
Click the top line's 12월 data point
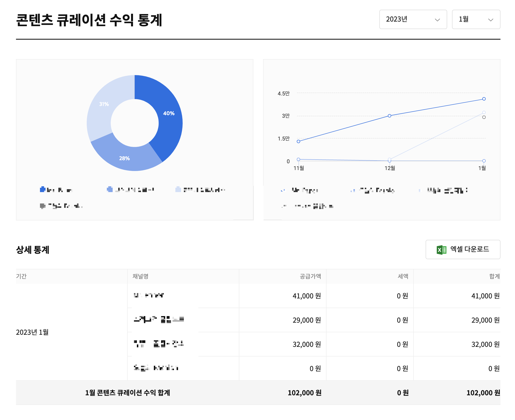click(x=390, y=116)
